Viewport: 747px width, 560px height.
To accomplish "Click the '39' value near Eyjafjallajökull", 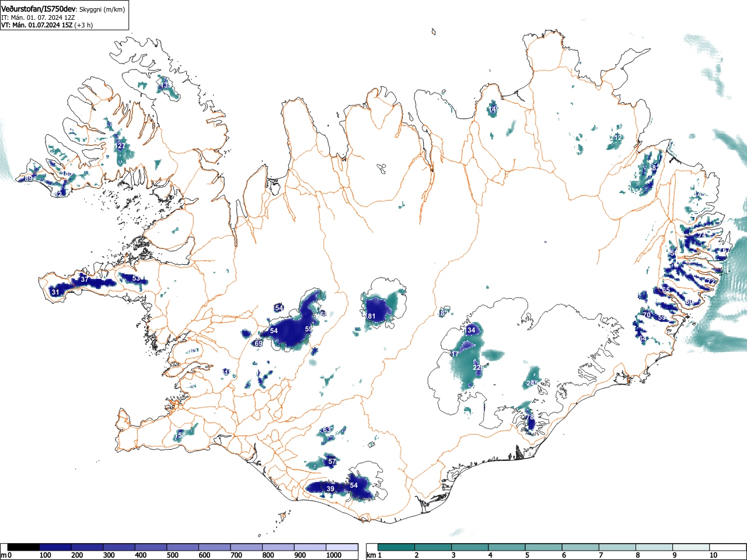I will (x=330, y=489).
